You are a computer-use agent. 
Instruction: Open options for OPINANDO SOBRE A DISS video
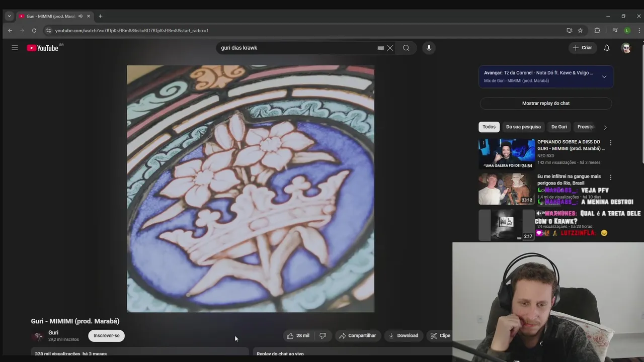(611, 143)
